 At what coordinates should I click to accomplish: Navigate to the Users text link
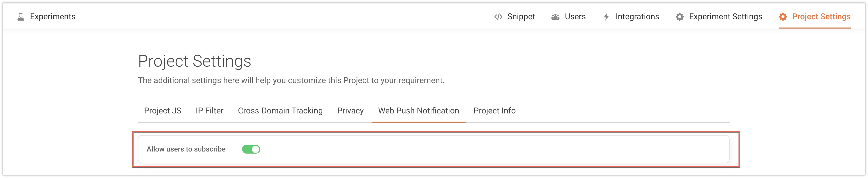pyautogui.click(x=575, y=16)
